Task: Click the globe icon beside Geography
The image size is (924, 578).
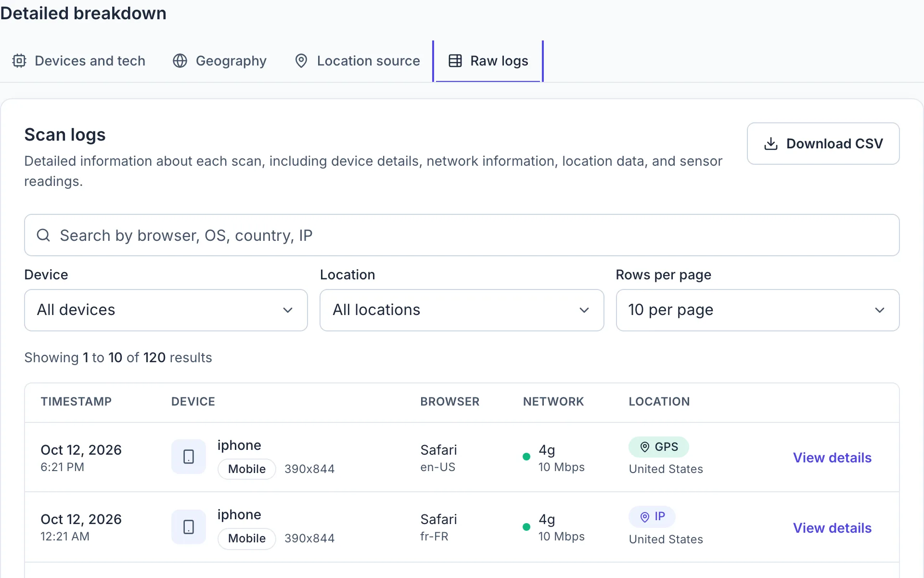Action: pyautogui.click(x=180, y=61)
